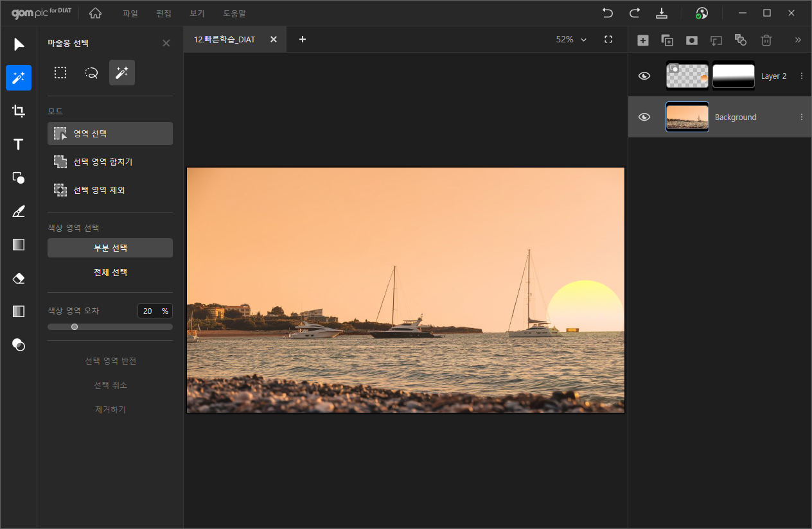812x529 pixels.
Task: Select the lasso selection icon
Action: coord(91,73)
